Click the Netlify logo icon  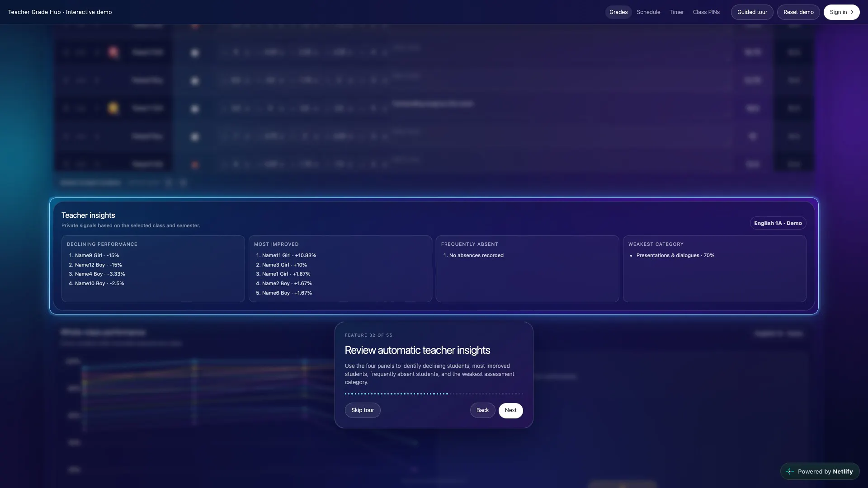coord(790,471)
